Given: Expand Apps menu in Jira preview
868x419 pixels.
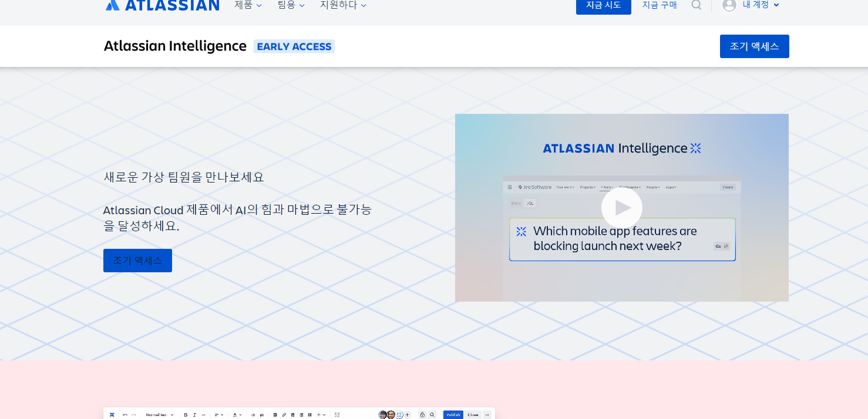Looking at the screenshot, I should (671, 187).
